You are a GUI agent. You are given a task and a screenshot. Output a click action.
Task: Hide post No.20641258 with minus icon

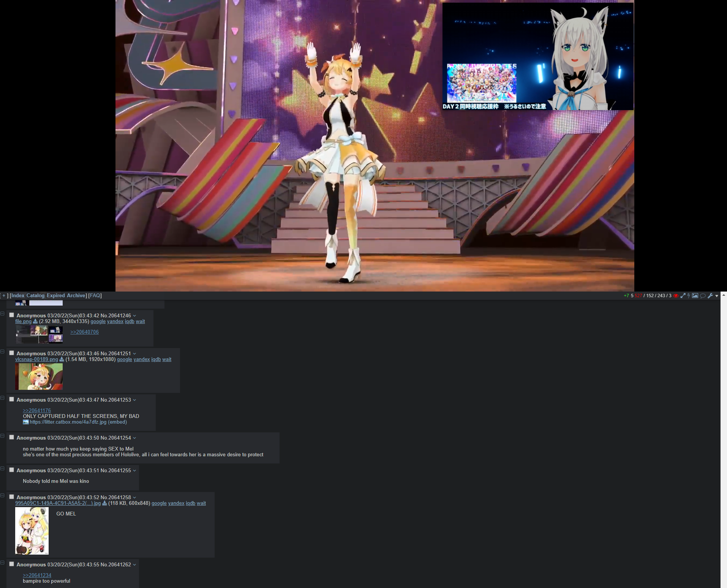coord(2,496)
